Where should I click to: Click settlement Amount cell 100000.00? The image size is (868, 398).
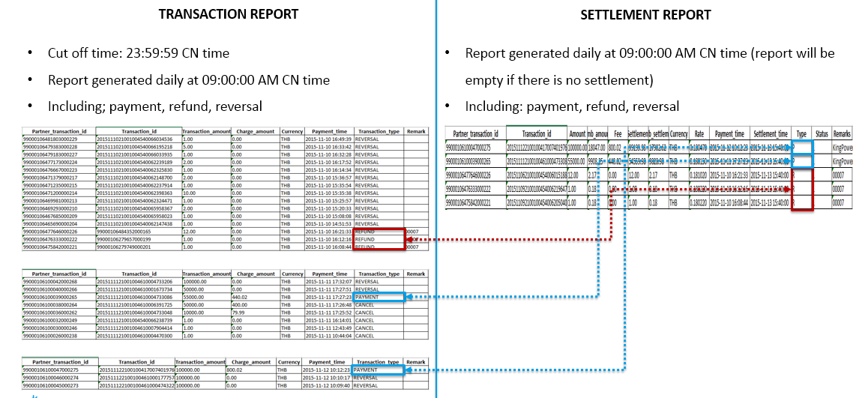(x=577, y=148)
